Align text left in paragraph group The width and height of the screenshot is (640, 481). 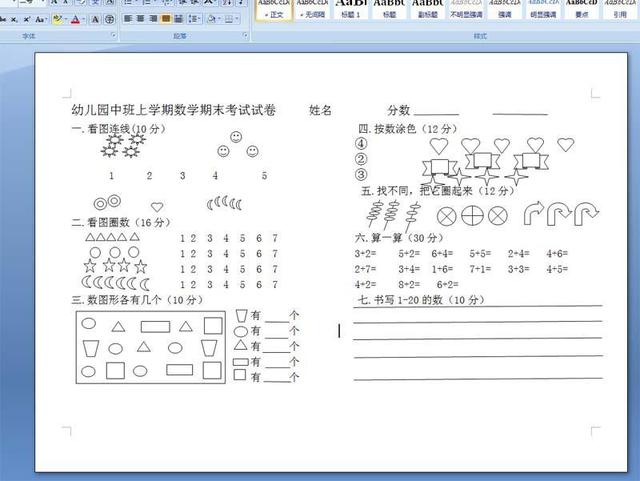pos(128,19)
